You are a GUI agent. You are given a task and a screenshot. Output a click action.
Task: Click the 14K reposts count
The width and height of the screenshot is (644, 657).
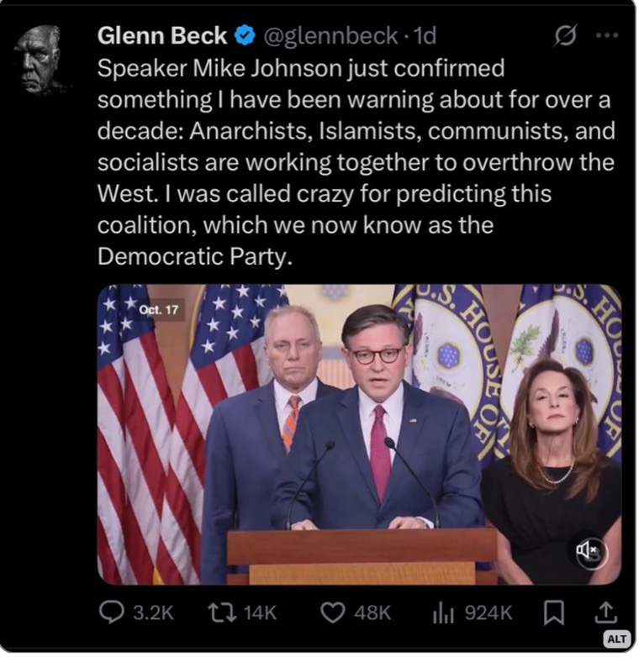259,613
